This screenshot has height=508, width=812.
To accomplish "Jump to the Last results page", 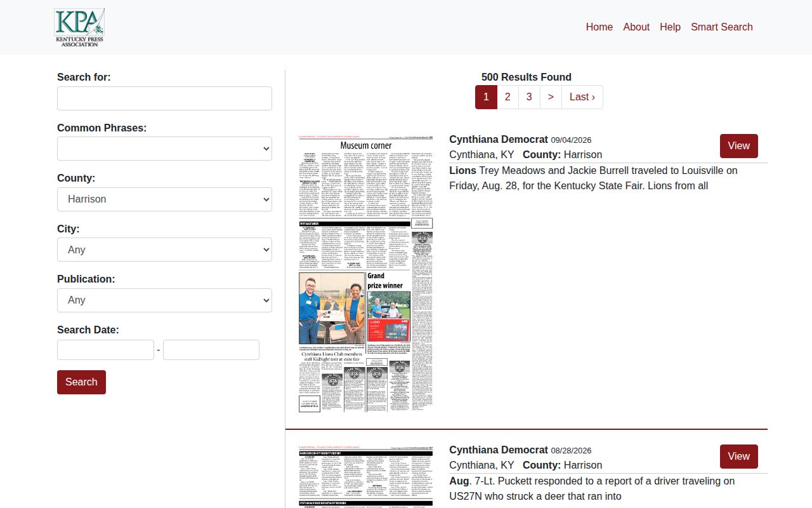I will pos(582,97).
